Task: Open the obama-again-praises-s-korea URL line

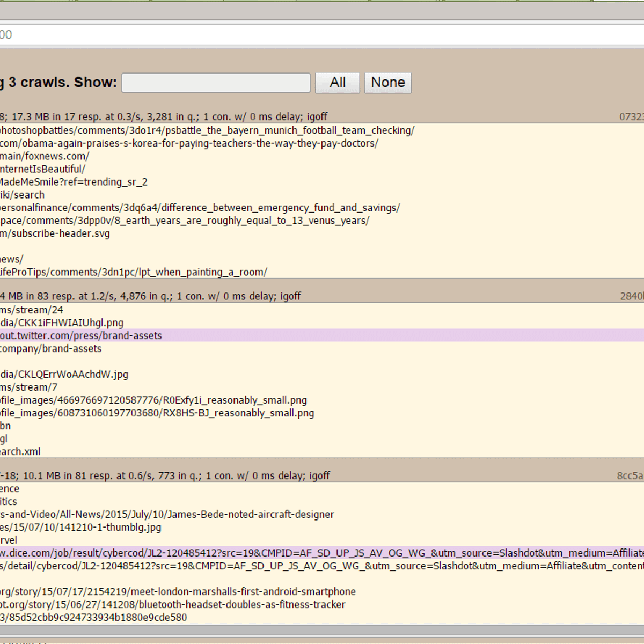Action: coord(189,143)
